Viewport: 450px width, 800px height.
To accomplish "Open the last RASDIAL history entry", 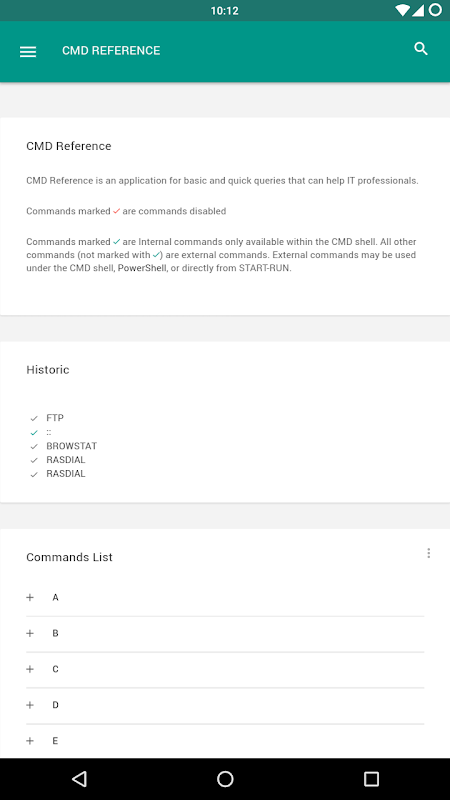I will point(66,473).
